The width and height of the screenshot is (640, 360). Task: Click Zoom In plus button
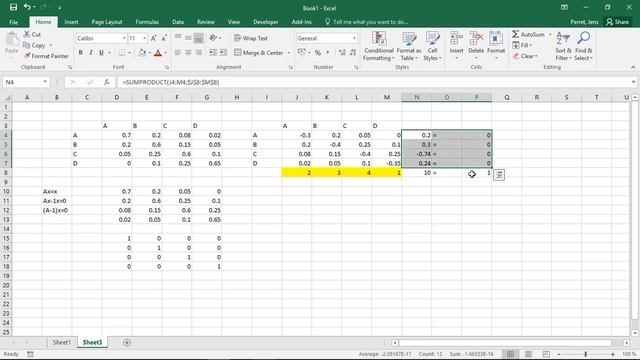click(x=613, y=354)
